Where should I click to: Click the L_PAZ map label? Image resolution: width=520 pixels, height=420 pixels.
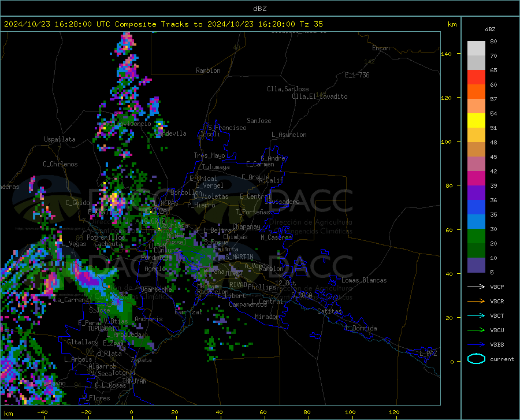click(428, 354)
